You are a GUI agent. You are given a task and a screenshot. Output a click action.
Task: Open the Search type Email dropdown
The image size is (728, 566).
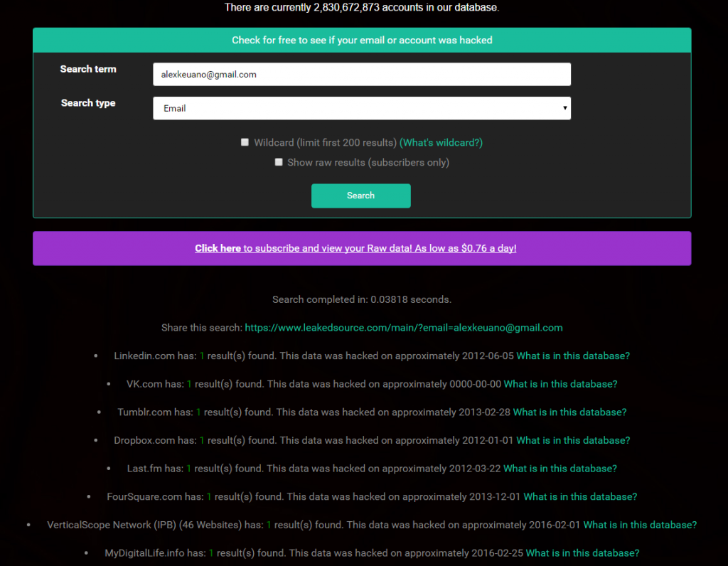[x=362, y=108]
